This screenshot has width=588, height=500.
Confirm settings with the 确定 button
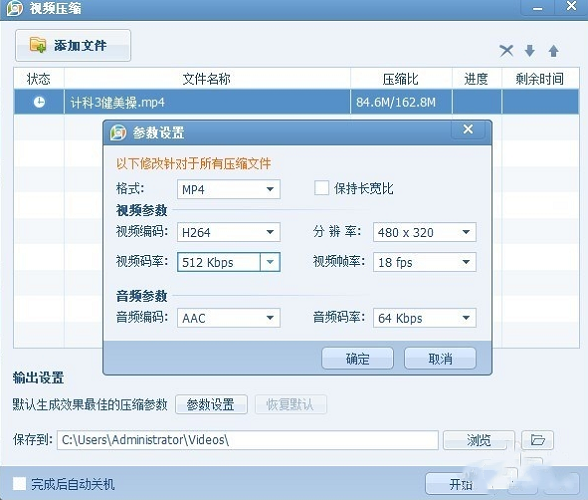(357, 359)
